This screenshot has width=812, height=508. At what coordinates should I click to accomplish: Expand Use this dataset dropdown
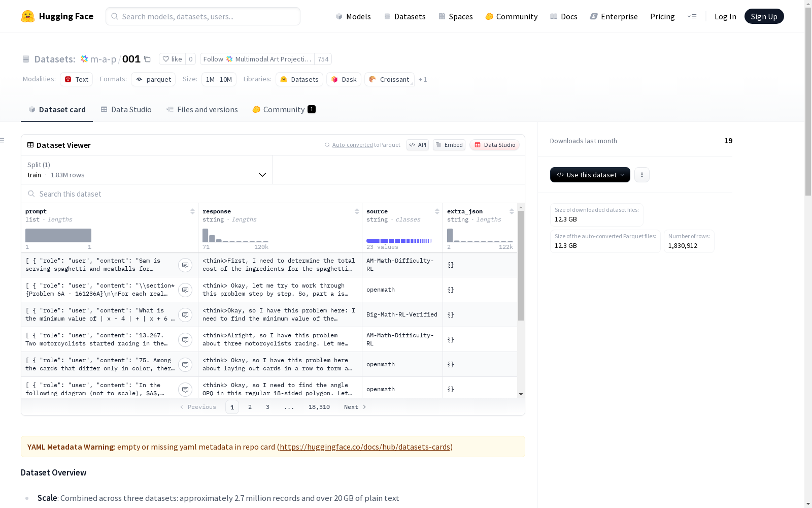[590, 175]
